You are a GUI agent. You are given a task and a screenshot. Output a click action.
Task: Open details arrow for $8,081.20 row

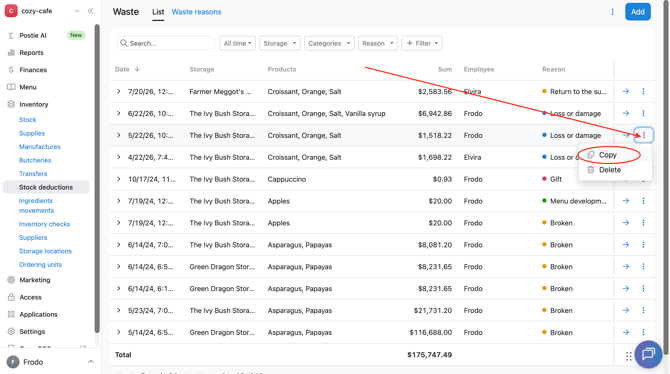tap(626, 245)
